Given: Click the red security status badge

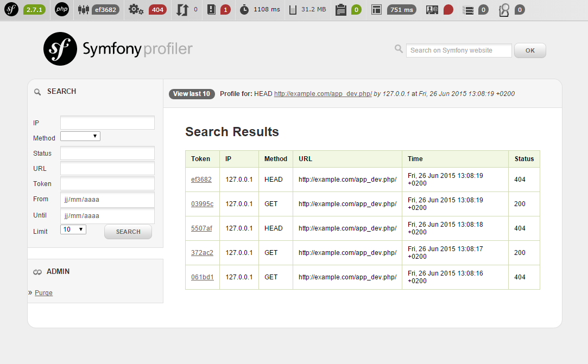Looking at the screenshot, I should (448, 10).
